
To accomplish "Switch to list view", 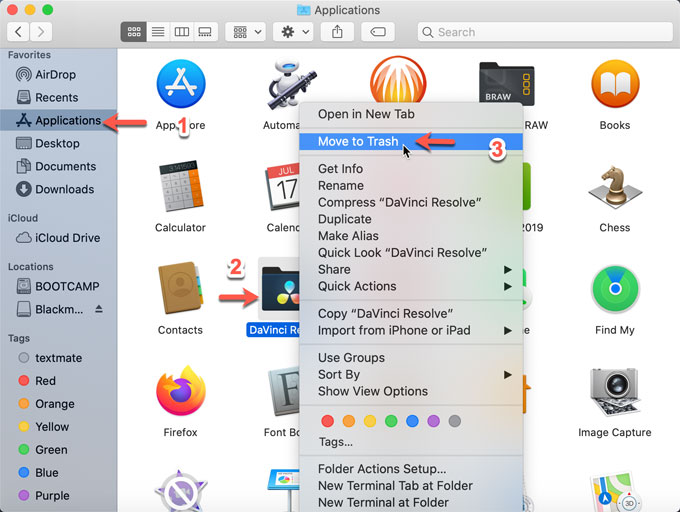I will 158,32.
